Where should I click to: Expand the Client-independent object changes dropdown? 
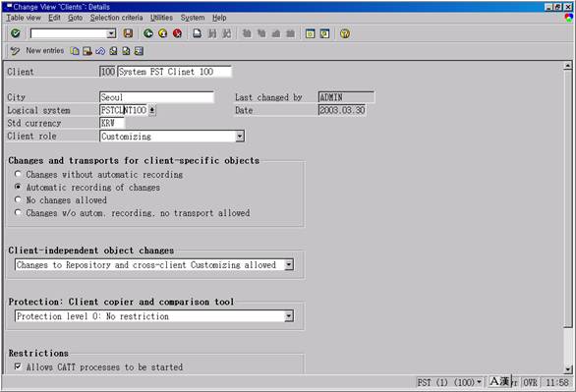click(x=289, y=264)
